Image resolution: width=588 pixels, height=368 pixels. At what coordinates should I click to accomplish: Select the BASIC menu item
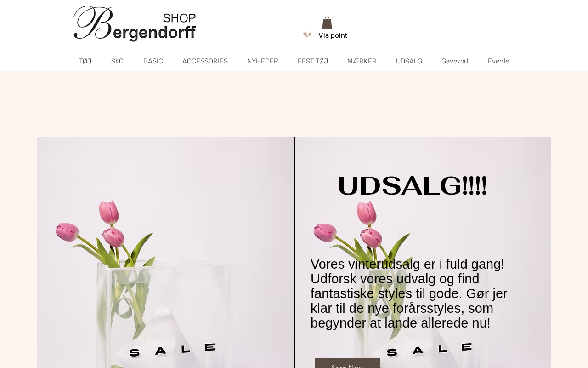pyautogui.click(x=153, y=61)
